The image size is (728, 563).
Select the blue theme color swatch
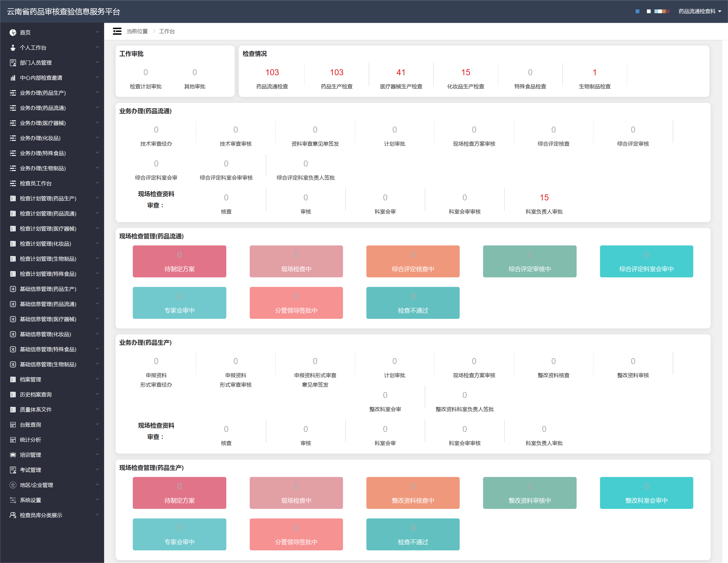click(638, 11)
